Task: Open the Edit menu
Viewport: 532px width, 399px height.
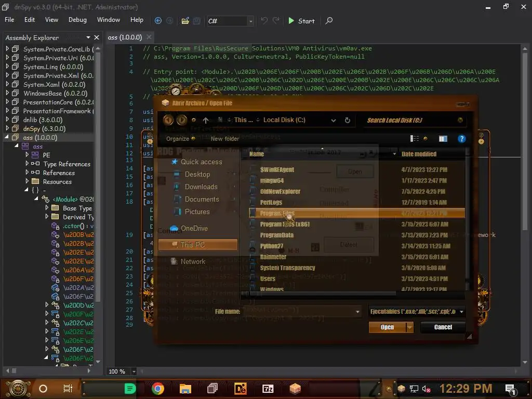Action: tap(30, 20)
